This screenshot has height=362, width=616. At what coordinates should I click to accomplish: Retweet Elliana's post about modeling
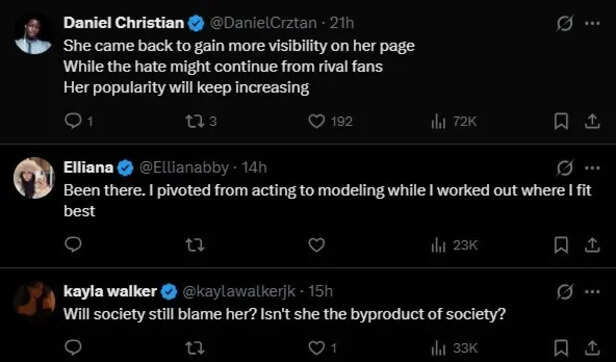[194, 246]
